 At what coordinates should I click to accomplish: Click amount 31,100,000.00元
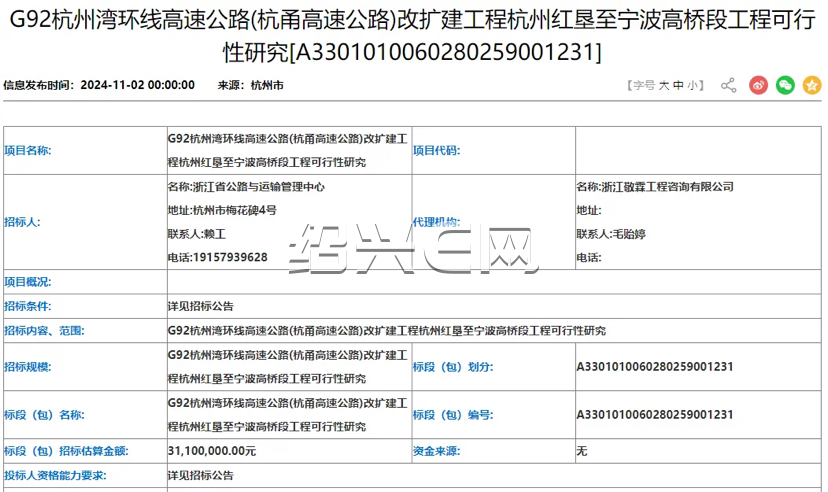(212, 451)
